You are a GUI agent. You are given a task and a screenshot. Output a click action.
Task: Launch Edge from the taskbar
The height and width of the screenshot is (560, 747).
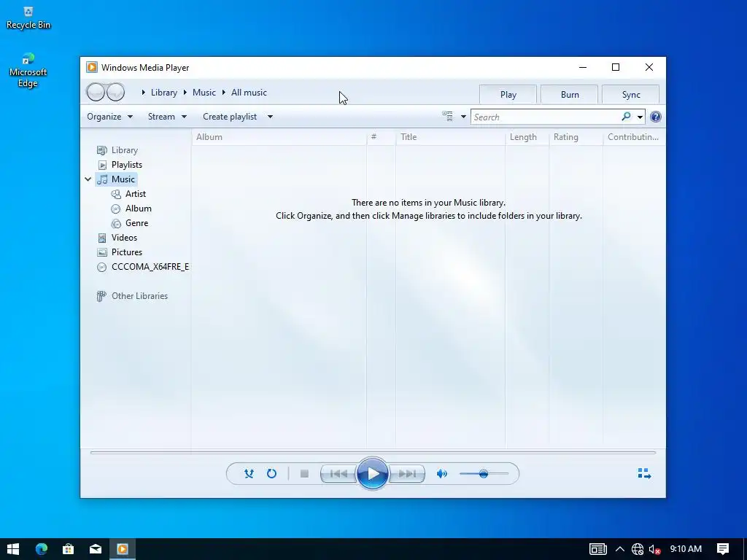pos(42,549)
